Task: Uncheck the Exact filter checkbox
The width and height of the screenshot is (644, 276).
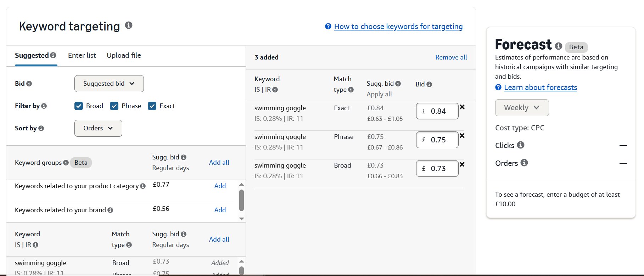Action: pos(152,106)
